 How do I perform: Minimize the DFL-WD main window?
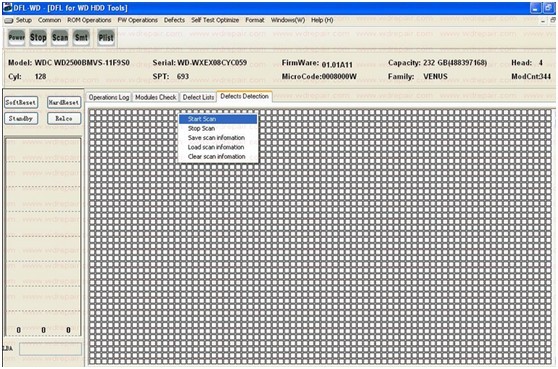[x=536, y=8]
